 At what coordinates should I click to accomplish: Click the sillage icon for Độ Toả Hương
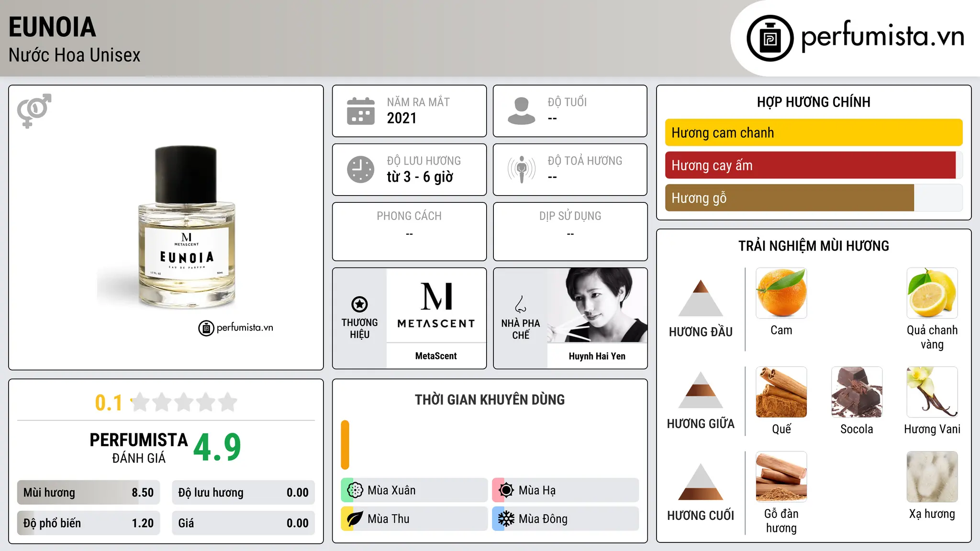pos(522,169)
